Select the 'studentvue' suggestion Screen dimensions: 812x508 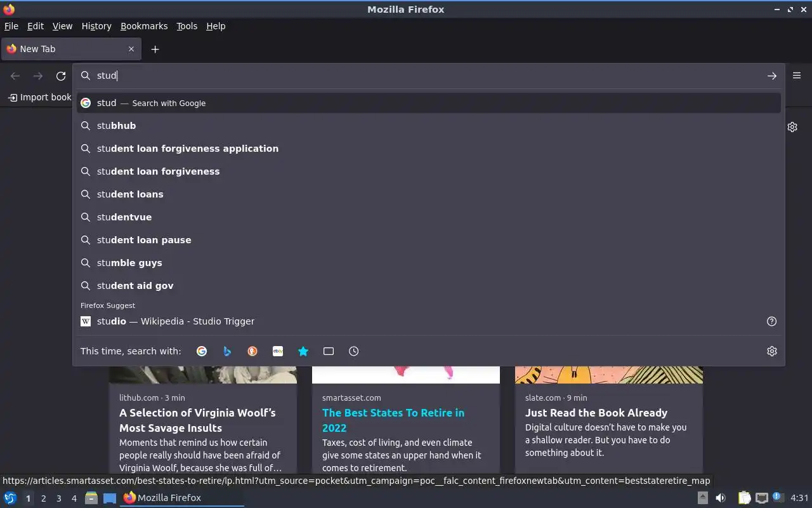pyautogui.click(x=429, y=217)
